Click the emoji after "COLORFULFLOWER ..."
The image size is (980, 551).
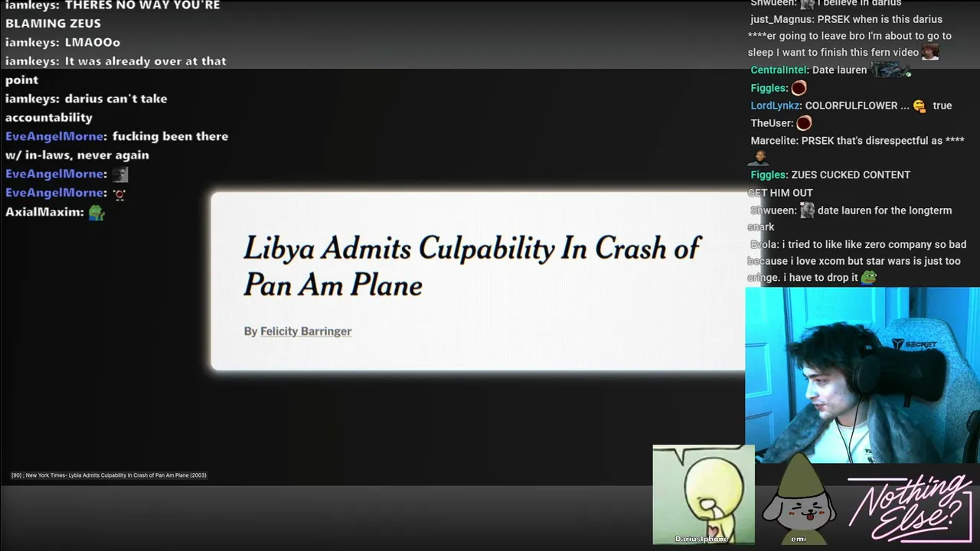point(920,106)
